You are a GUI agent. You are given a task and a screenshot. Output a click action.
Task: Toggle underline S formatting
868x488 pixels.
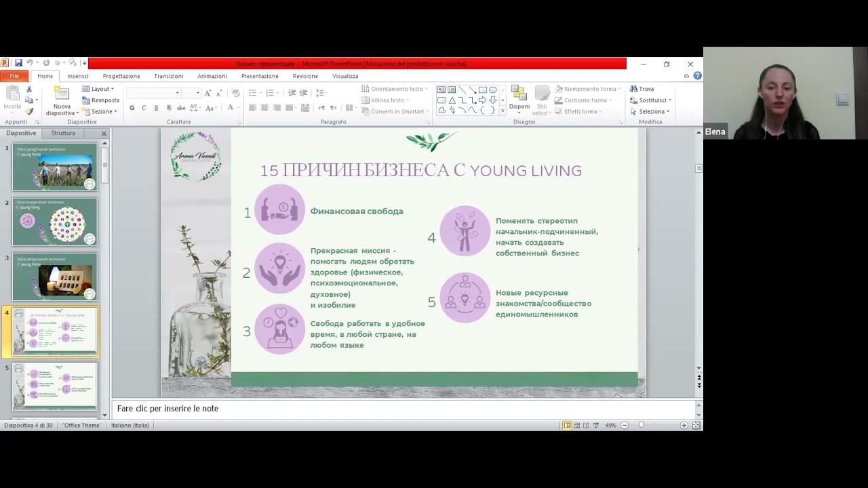click(x=156, y=108)
